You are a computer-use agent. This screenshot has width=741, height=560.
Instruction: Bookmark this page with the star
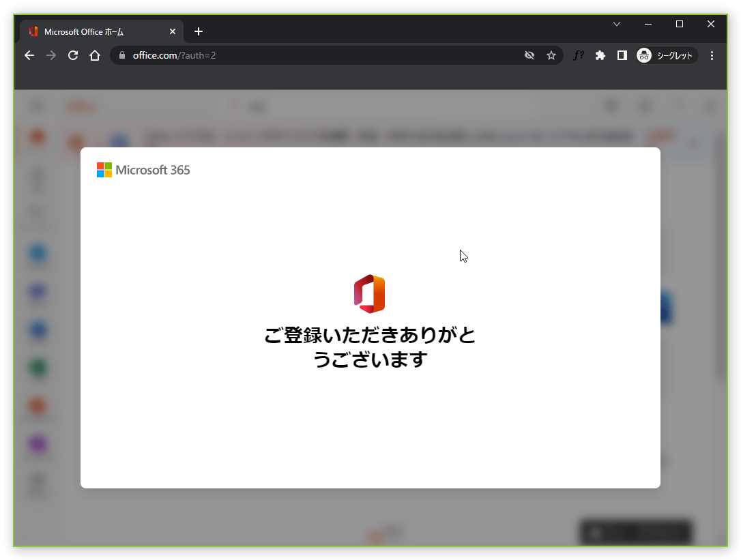click(x=551, y=55)
